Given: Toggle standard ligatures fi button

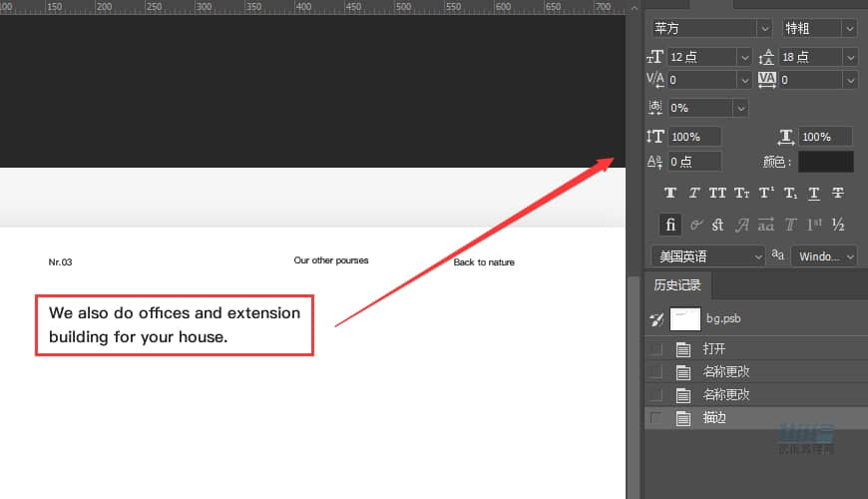Looking at the screenshot, I should click(670, 225).
